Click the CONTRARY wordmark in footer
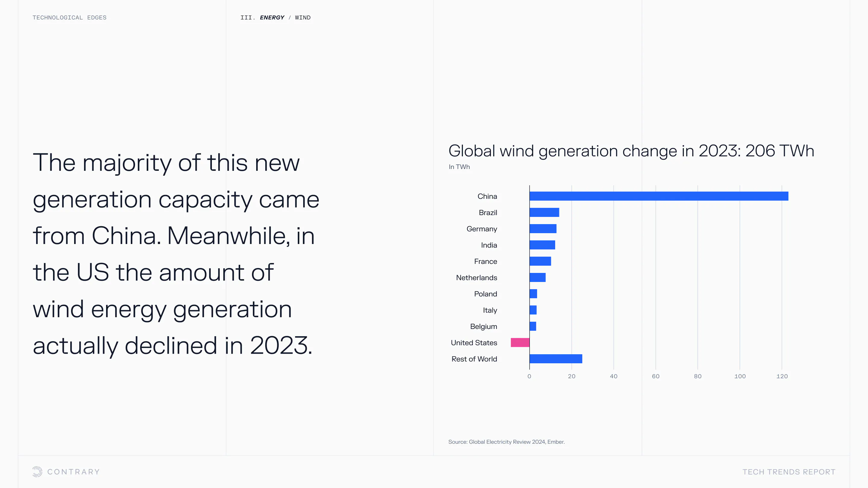Screen dimensions: 868x488 (x=74, y=472)
